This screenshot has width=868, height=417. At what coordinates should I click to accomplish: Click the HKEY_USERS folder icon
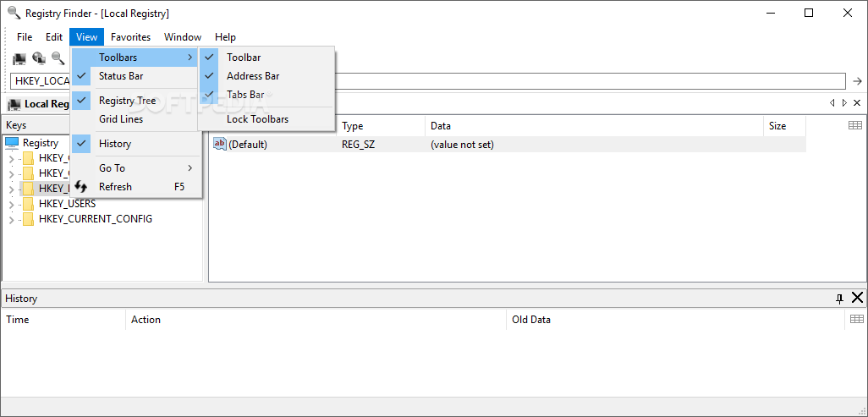(28, 204)
